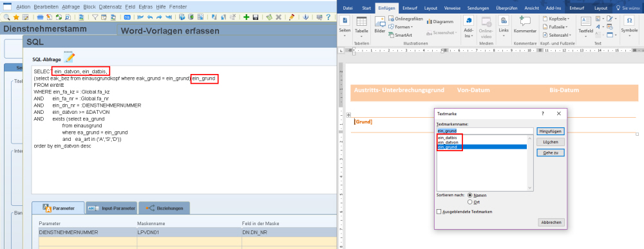Viewport: 644px width, 249px height.
Task: Click the gray X delete icon
Action: [278, 17]
